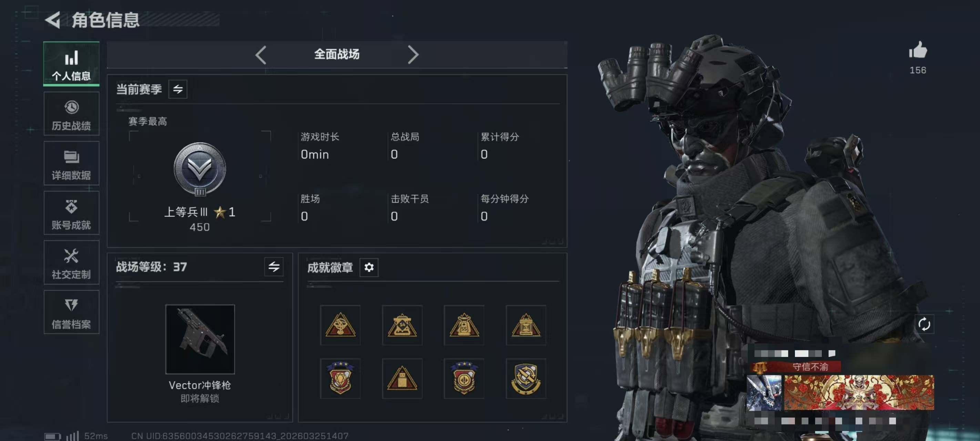Open 成就徽章 gear settings

(369, 267)
